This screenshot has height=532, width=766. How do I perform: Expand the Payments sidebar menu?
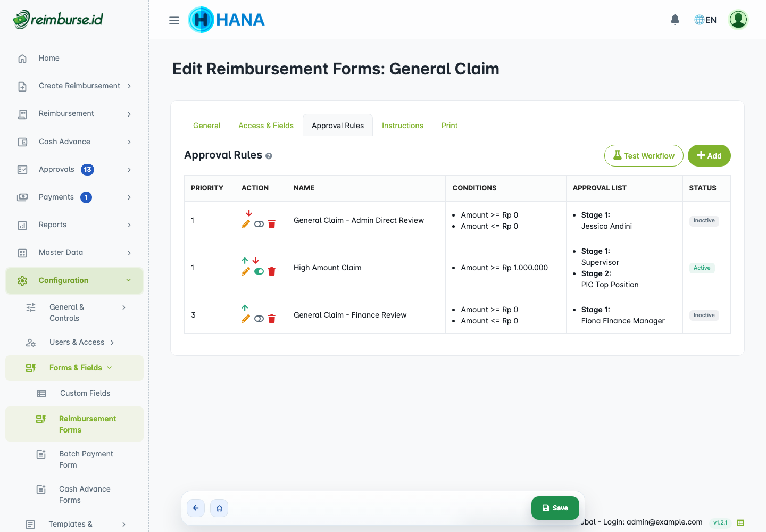[74, 197]
